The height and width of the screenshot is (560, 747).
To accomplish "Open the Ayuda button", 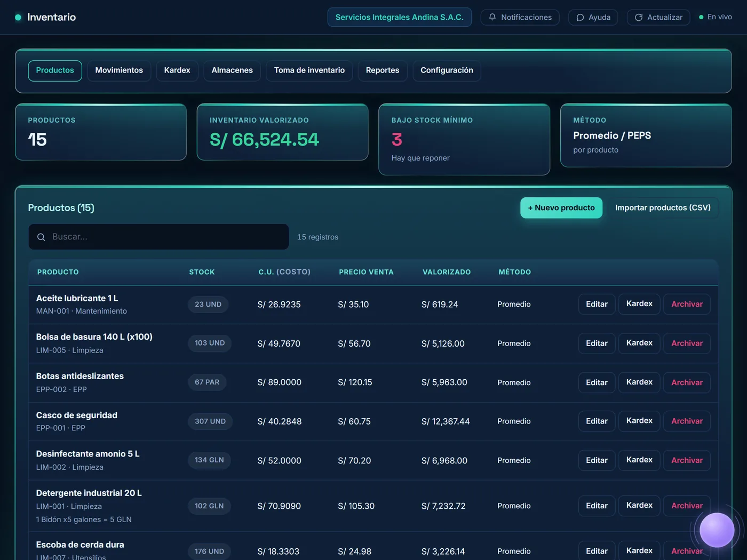I will [593, 17].
